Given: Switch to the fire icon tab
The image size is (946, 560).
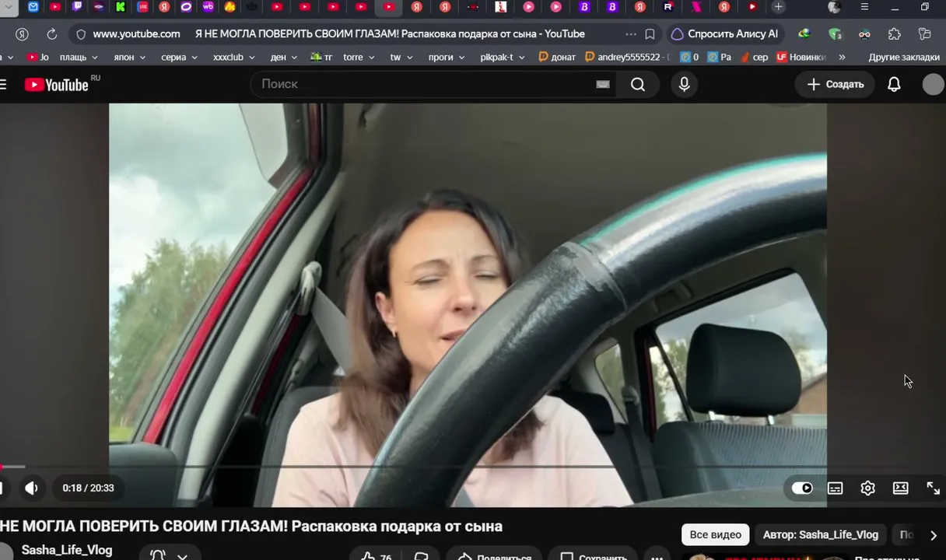Looking at the screenshot, I should tap(229, 7).
